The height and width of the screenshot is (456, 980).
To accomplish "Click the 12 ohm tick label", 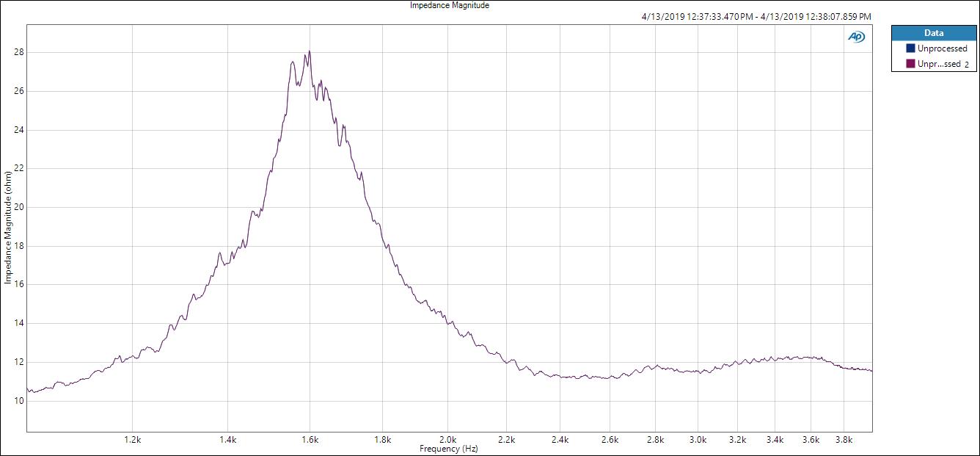I will click(x=19, y=362).
